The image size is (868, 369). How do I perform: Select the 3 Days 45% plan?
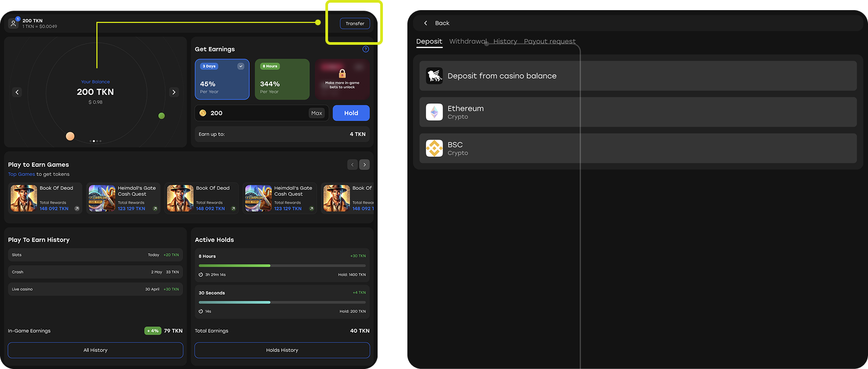[222, 79]
